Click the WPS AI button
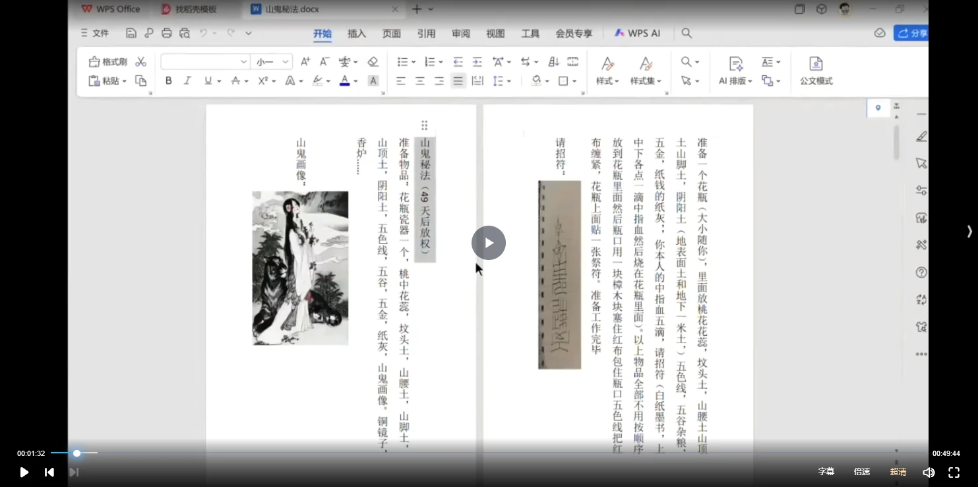This screenshot has height=487, width=980. (x=637, y=33)
